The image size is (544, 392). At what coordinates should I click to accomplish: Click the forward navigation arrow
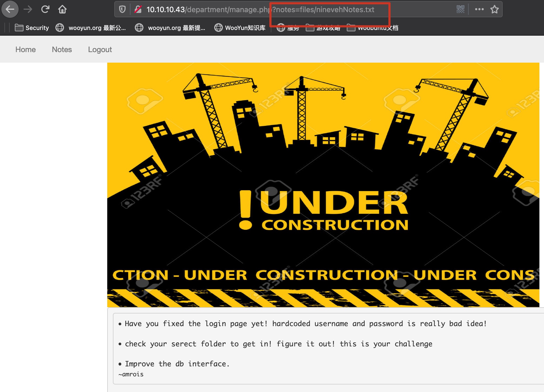pos(28,9)
